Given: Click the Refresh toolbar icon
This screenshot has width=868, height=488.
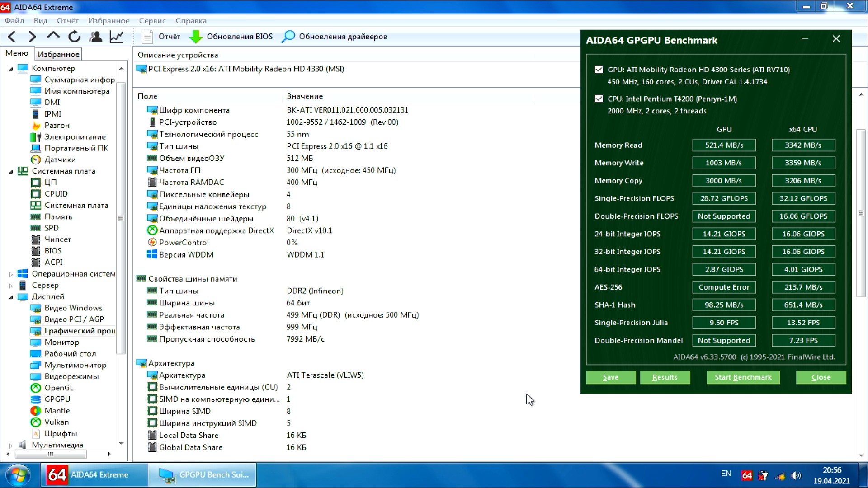Looking at the screenshot, I should pos(75,37).
